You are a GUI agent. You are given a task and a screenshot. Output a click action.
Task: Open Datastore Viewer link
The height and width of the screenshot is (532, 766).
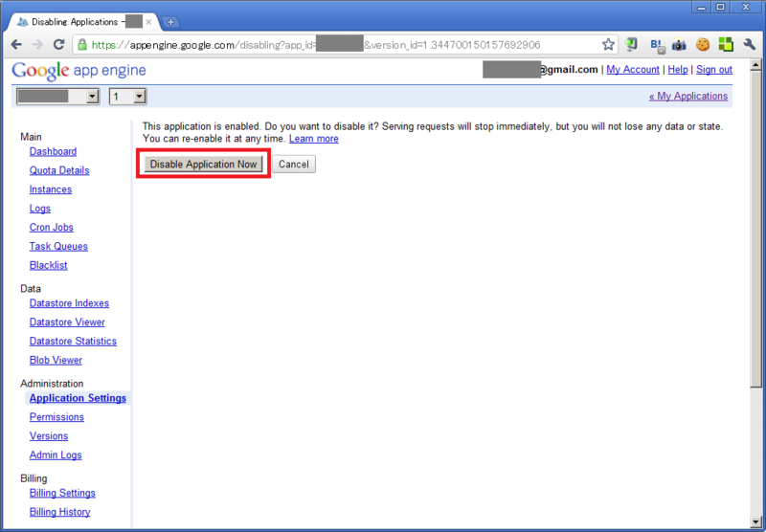point(67,322)
